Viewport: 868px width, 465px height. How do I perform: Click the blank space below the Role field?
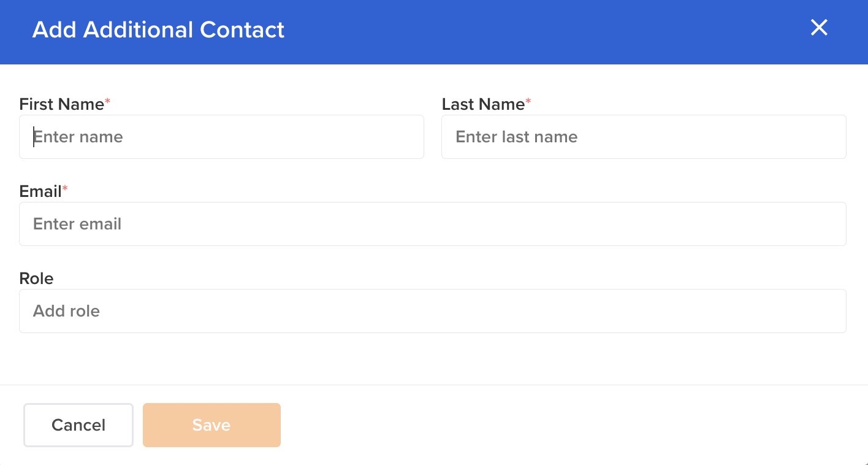[432, 359]
